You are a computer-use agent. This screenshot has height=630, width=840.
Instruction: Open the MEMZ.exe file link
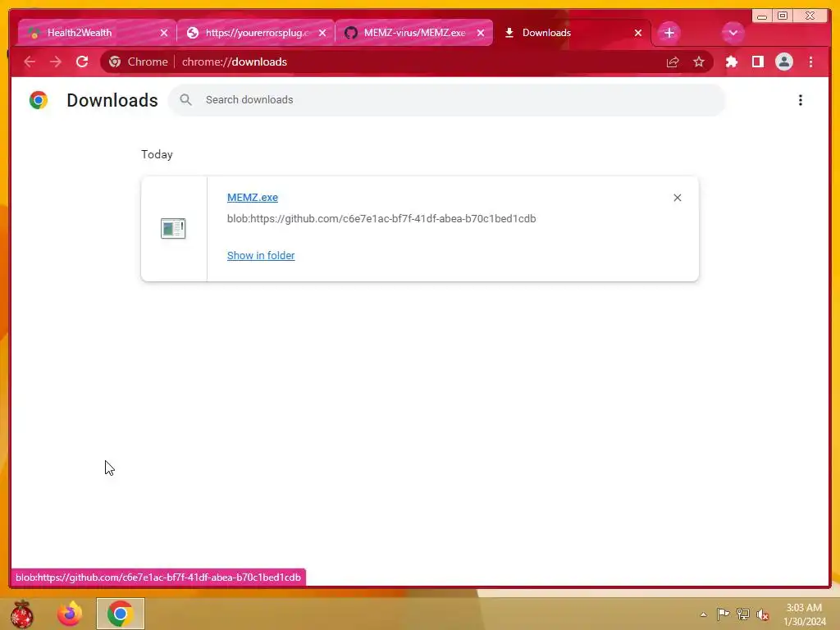coord(253,197)
